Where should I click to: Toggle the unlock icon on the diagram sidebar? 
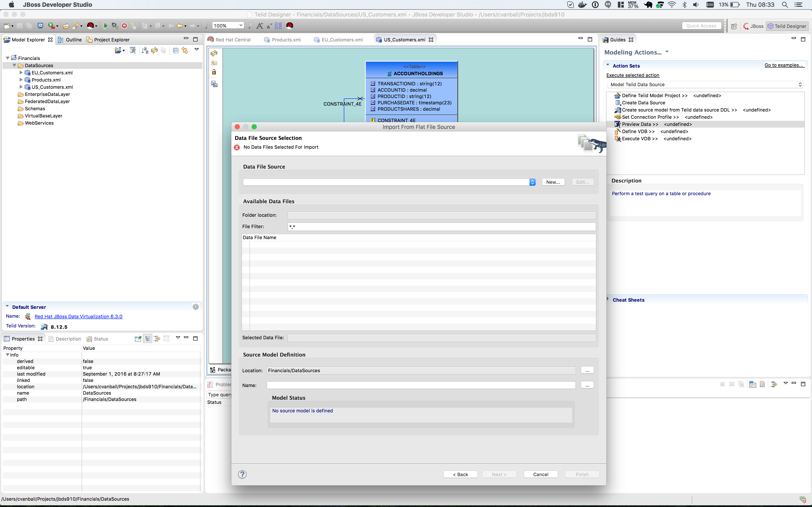coord(214,72)
